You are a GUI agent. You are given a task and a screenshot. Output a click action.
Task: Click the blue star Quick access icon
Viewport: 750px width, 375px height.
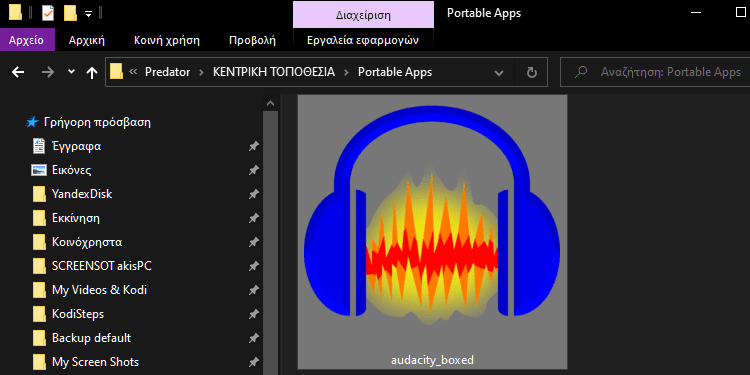[32, 122]
